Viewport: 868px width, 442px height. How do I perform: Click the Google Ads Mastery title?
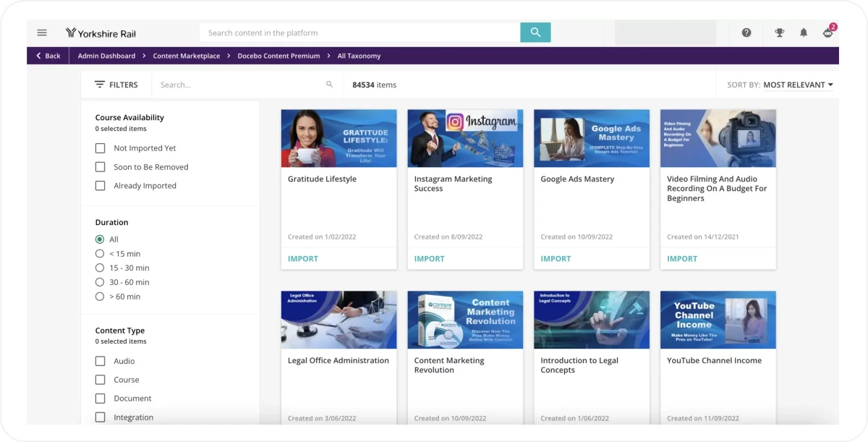(x=577, y=179)
